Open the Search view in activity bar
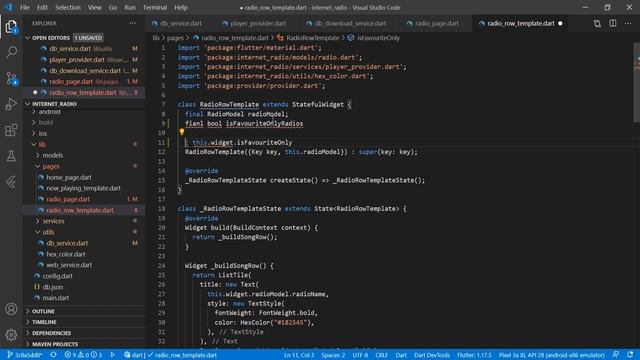The image size is (640, 360). pos(11,52)
